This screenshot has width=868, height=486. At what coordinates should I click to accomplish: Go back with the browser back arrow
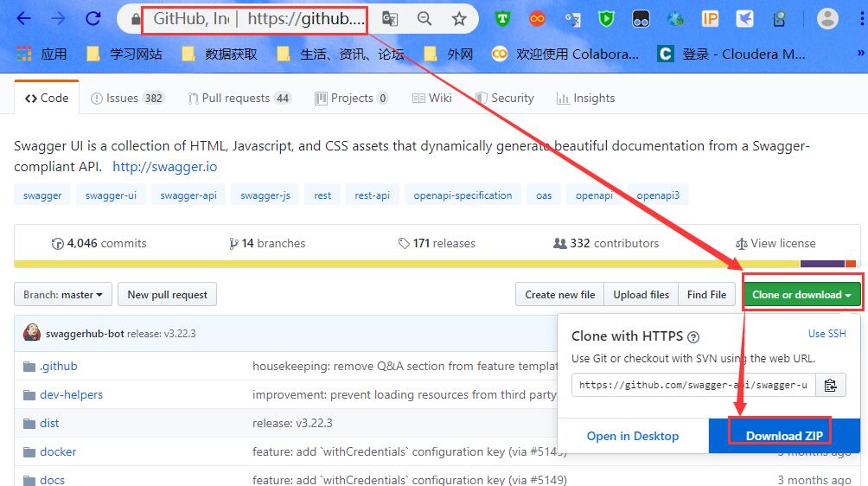(23, 19)
